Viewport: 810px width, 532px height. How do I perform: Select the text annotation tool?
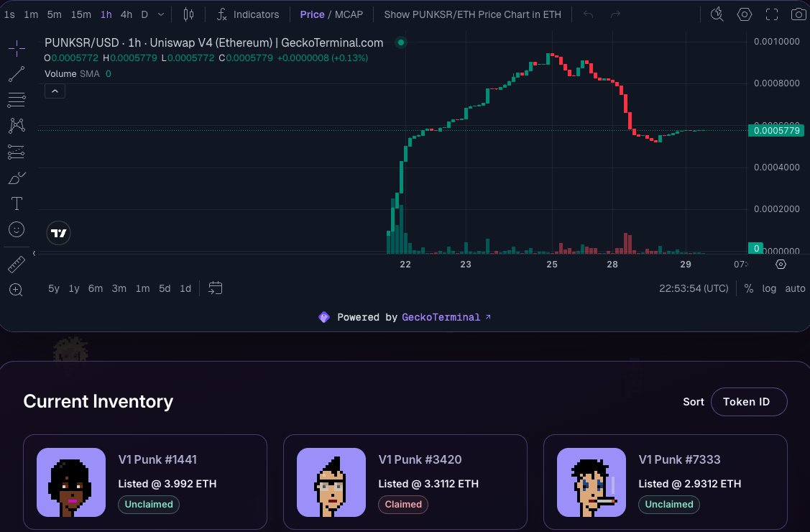click(17, 203)
